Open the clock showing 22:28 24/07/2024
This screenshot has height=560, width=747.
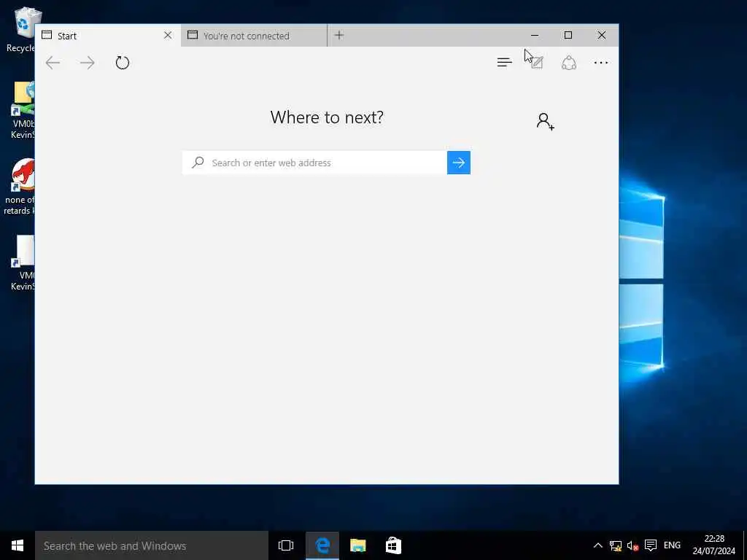[x=713, y=545]
